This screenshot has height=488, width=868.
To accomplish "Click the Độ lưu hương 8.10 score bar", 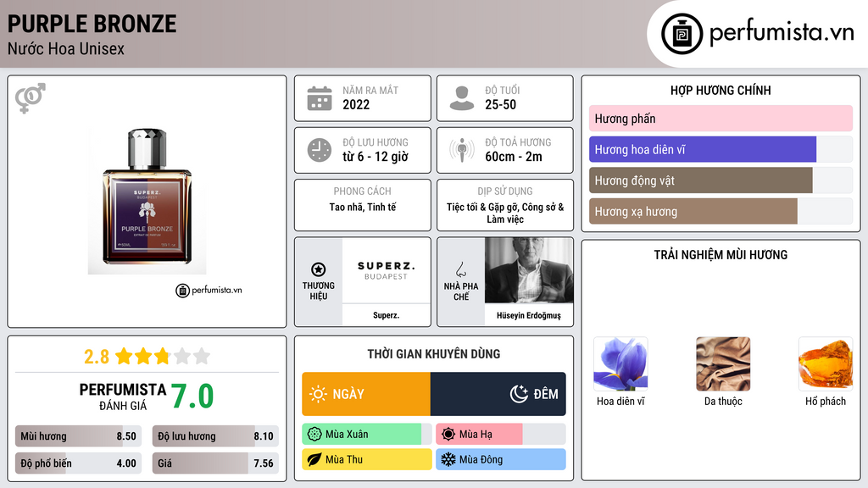I will tap(215, 436).
